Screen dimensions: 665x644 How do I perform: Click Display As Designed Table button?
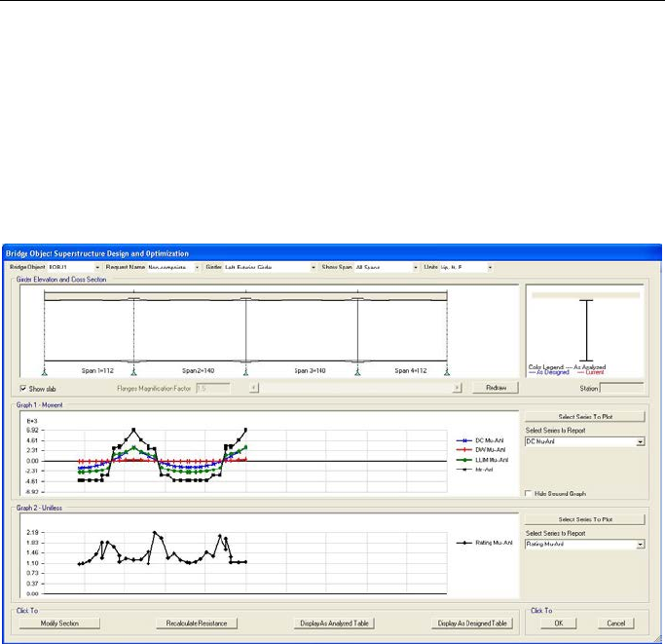[472, 624]
